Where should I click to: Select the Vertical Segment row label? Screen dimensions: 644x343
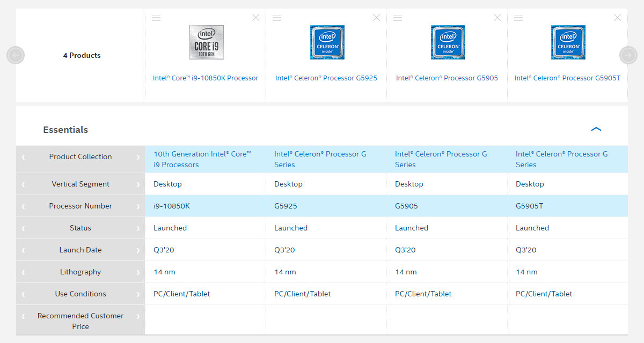point(80,184)
